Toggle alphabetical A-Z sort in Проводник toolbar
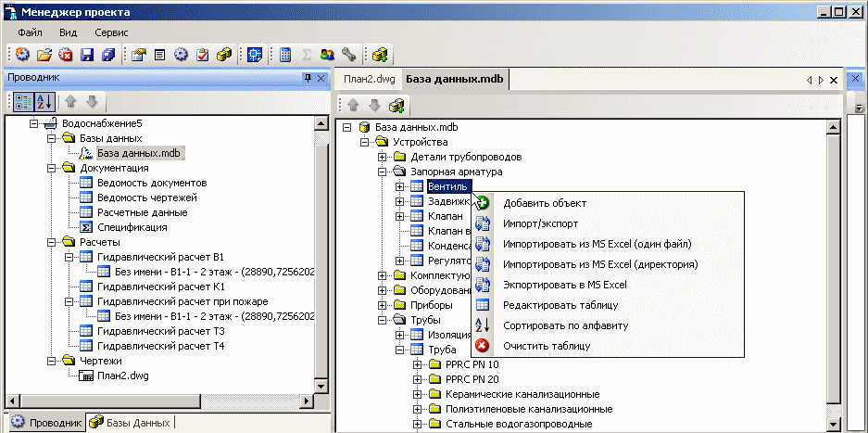This screenshot has width=868, height=433. tap(44, 101)
